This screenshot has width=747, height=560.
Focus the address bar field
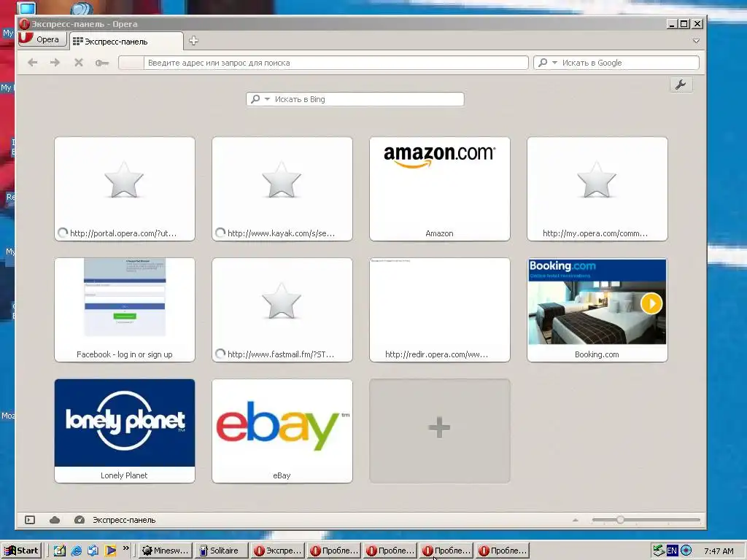click(323, 63)
